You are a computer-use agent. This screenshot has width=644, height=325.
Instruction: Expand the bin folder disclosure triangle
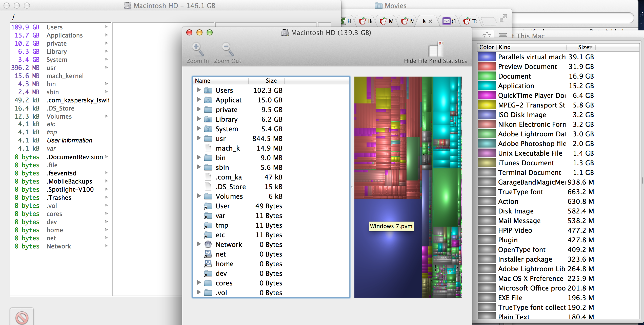coord(199,157)
